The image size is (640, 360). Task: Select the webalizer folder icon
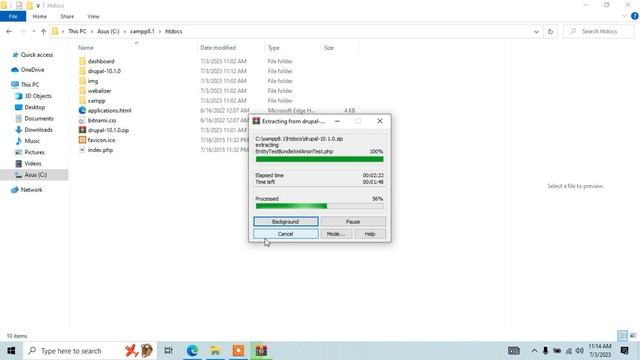(82, 91)
